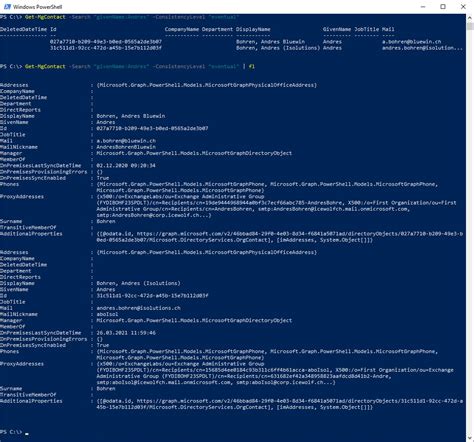Click the Department column header in the table
474x442 pixels.
click(217, 29)
